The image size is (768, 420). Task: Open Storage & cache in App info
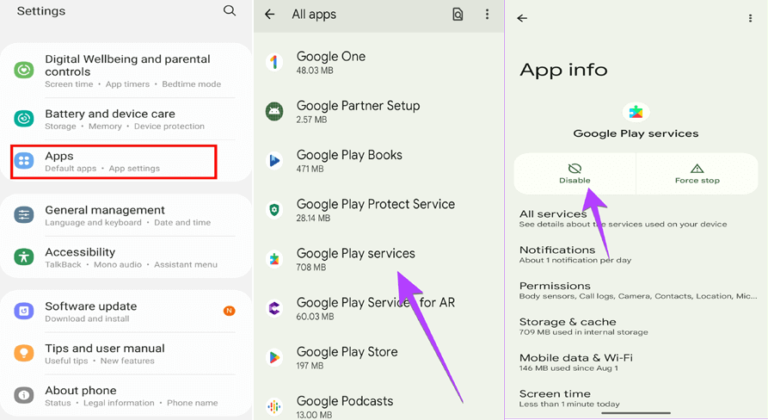click(x=636, y=326)
